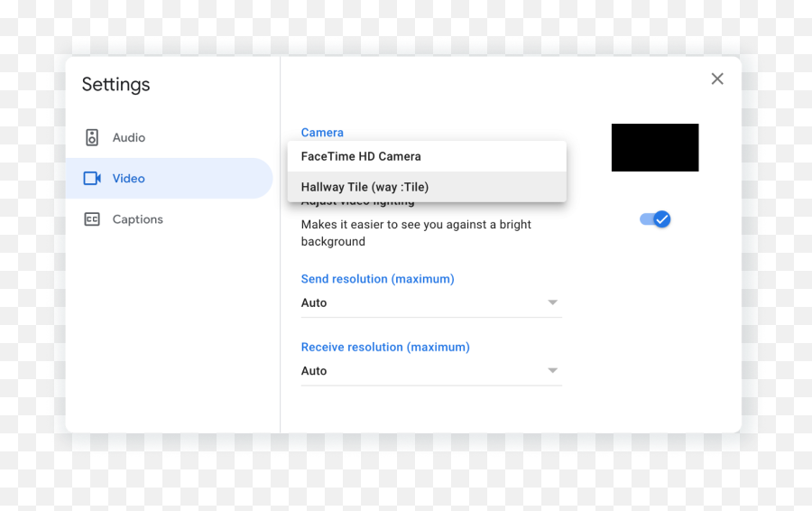Click the video lighting description text
The width and height of the screenshot is (812, 511).
[x=416, y=233]
